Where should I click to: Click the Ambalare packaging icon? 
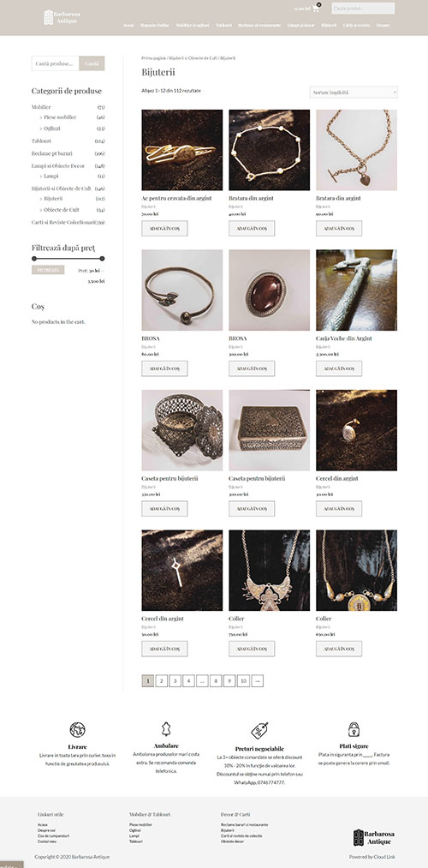point(166,728)
